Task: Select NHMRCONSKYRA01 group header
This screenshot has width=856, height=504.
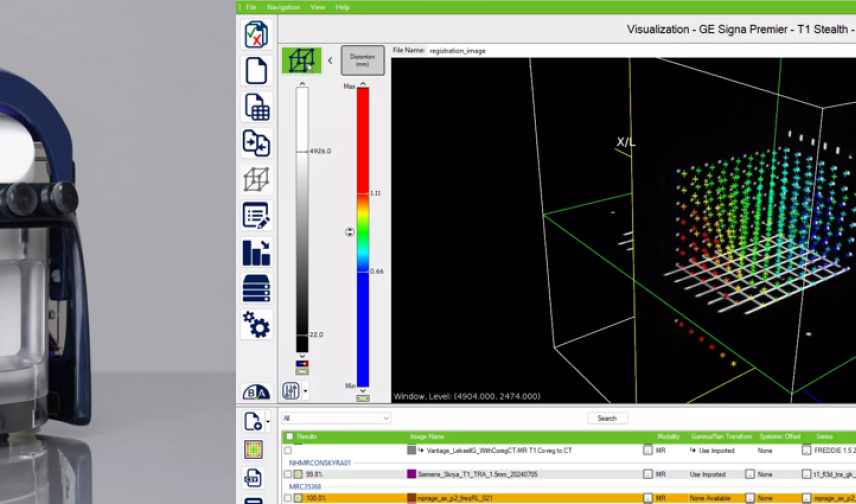Action: click(x=320, y=463)
